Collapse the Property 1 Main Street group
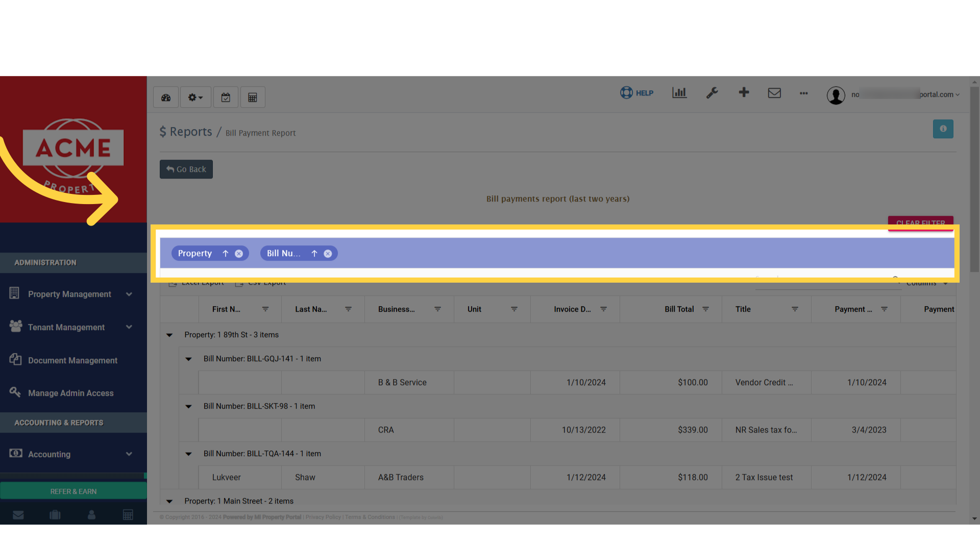980x551 pixels. (x=169, y=502)
